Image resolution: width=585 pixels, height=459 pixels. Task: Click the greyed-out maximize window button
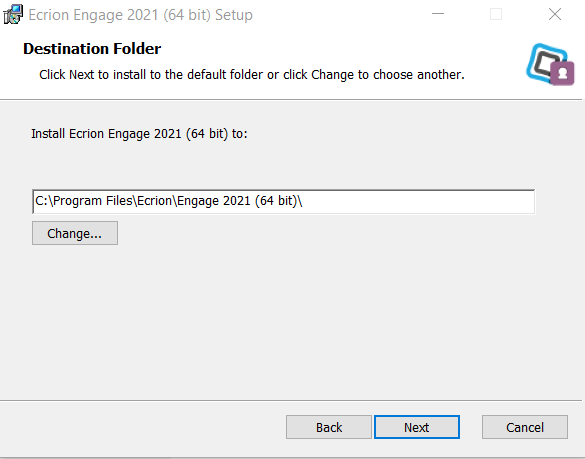pos(496,14)
